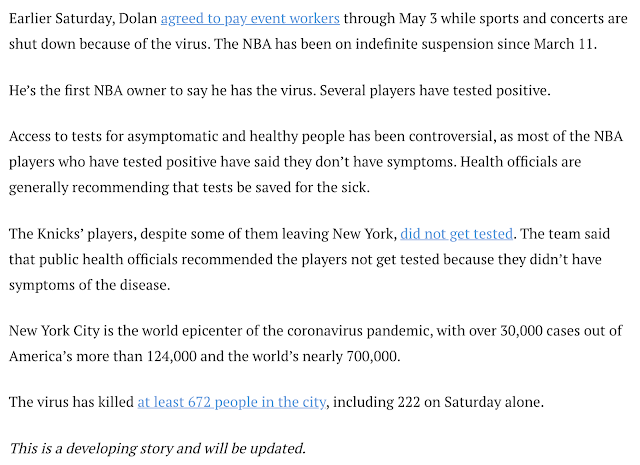
Task: Click 'The virus has killed' text
Action: click(71, 402)
